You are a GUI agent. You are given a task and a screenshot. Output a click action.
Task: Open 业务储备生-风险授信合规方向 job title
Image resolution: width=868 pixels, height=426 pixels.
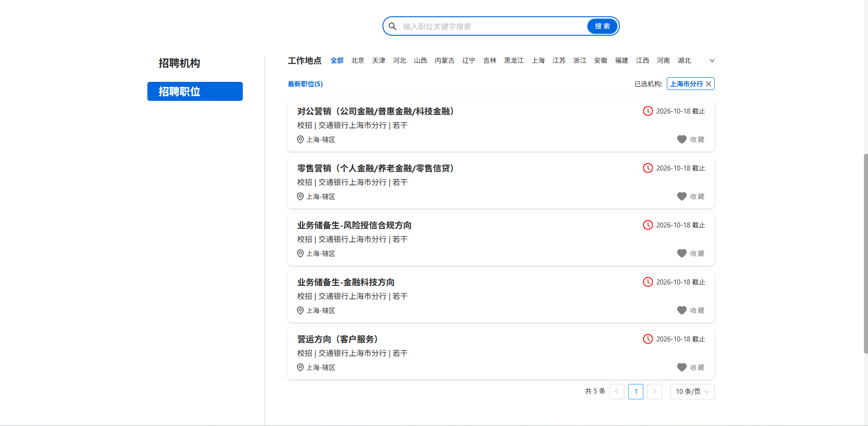pyautogui.click(x=354, y=225)
